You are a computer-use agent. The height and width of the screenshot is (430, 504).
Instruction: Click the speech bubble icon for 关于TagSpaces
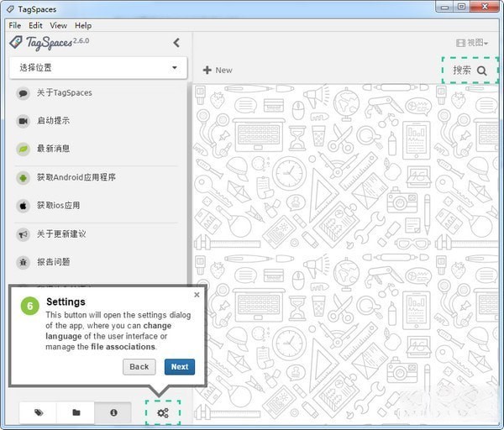coord(23,93)
